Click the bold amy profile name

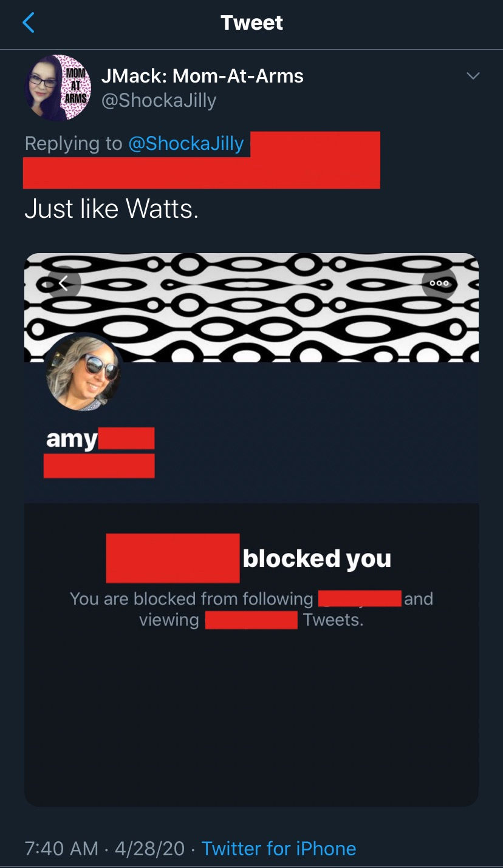tap(72, 438)
